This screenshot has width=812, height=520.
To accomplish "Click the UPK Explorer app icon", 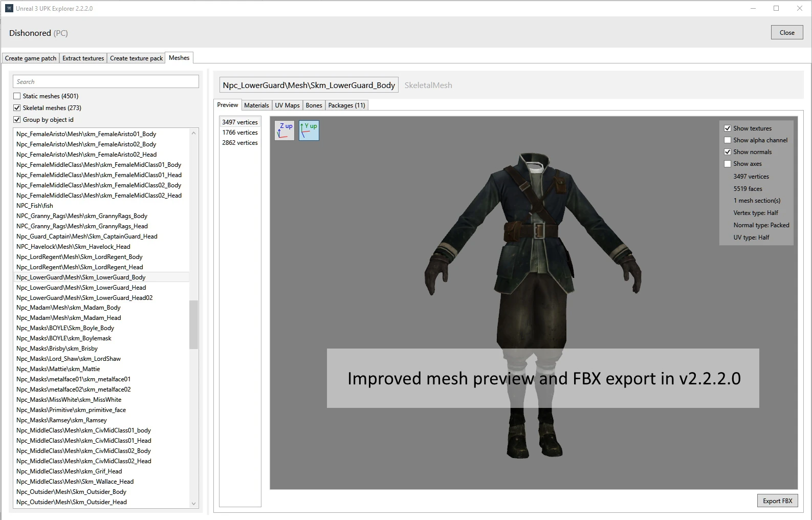I will (9, 8).
